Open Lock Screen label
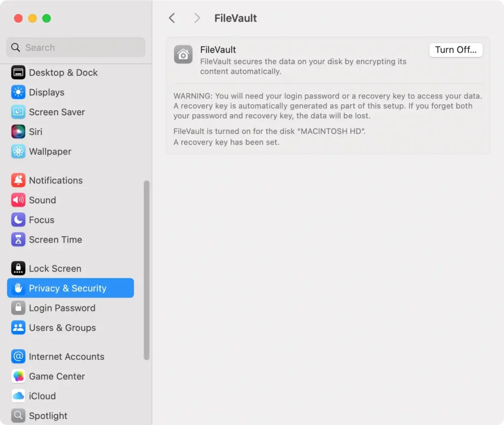This screenshot has height=425, width=504. point(55,268)
